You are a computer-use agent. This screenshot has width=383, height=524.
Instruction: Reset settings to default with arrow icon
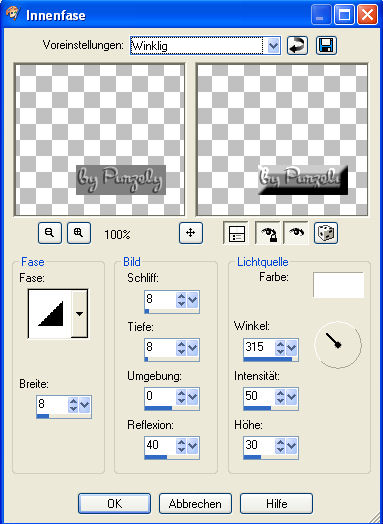tap(297, 45)
